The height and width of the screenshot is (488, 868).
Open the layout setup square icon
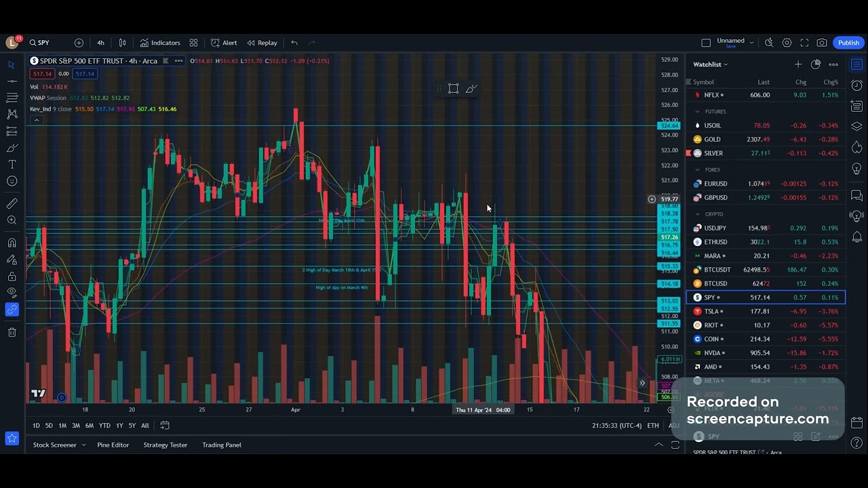pos(706,43)
